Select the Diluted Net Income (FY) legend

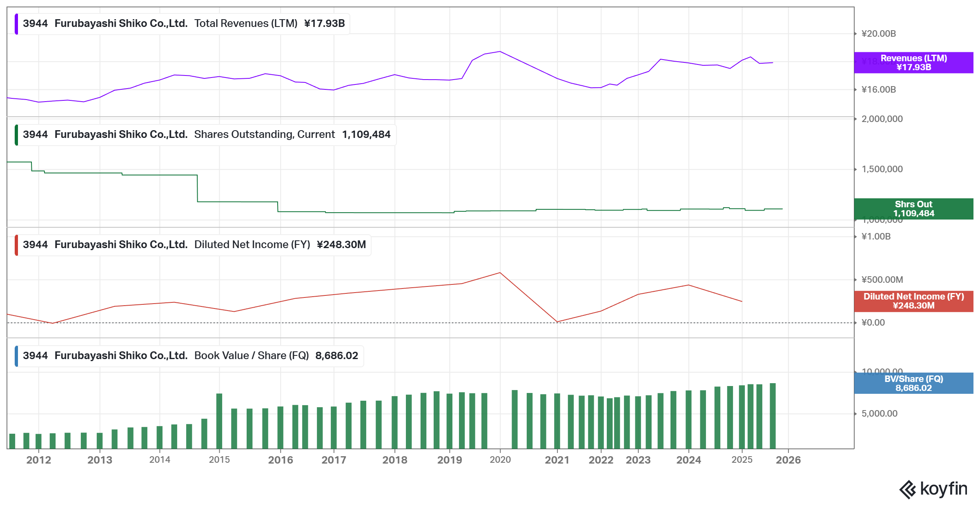click(x=252, y=245)
